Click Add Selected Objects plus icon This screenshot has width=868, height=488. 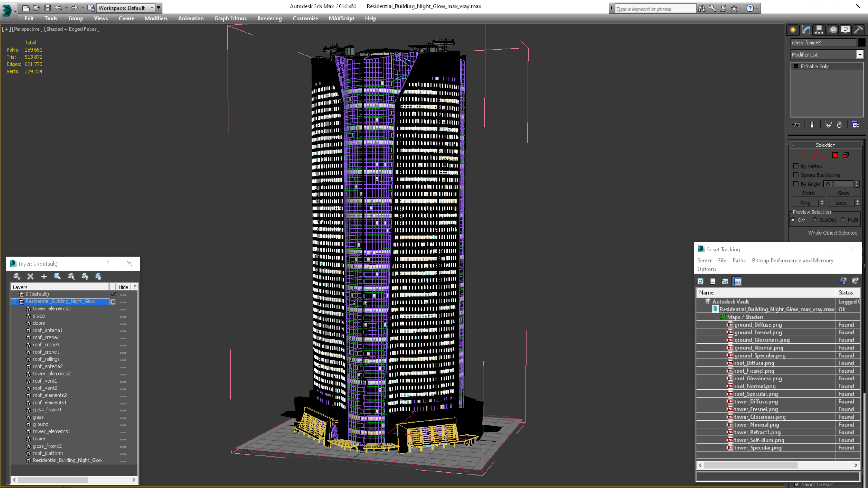[x=44, y=277]
